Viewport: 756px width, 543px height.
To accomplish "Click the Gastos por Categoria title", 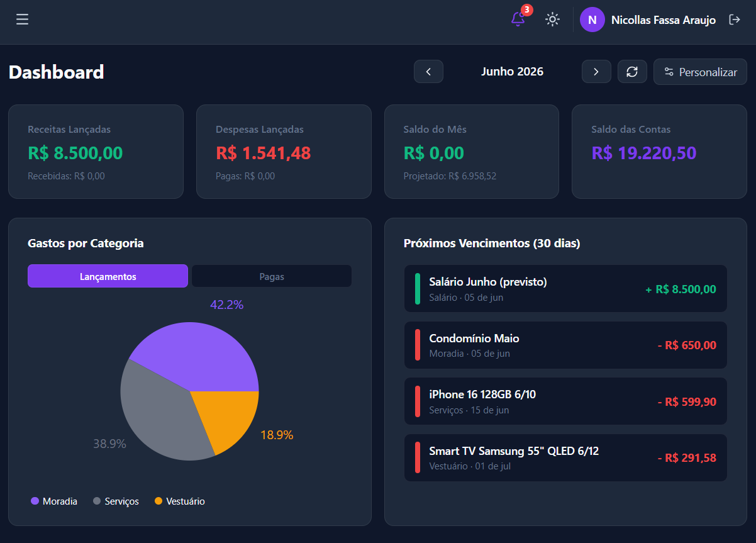I will click(86, 244).
